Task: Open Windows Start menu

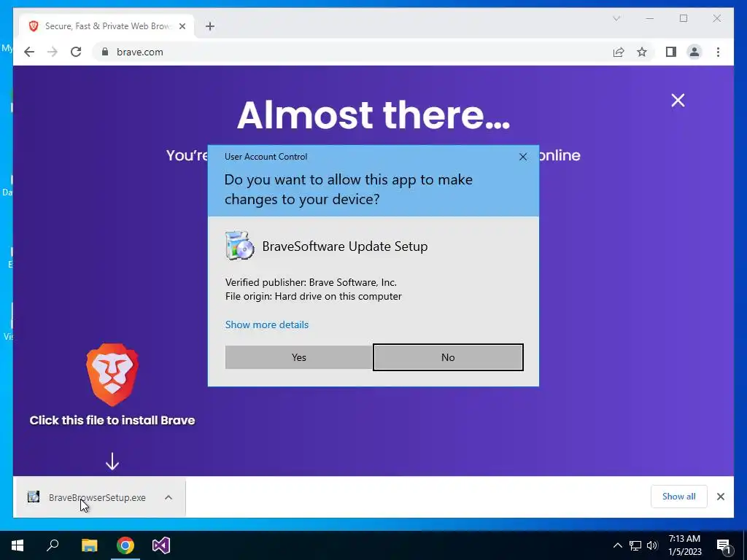Action: (x=18, y=545)
